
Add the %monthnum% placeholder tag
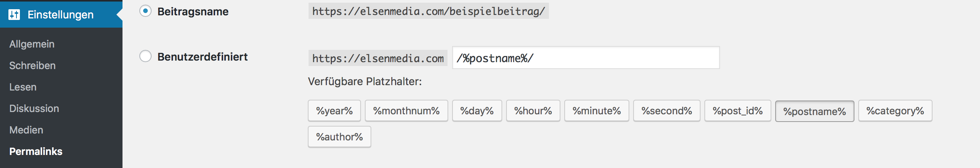point(406,111)
